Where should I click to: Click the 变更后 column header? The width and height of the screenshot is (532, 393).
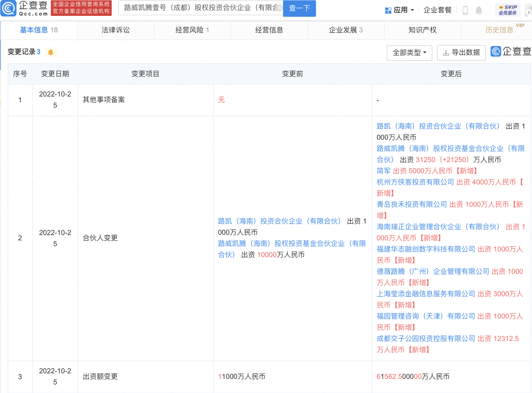(451, 74)
